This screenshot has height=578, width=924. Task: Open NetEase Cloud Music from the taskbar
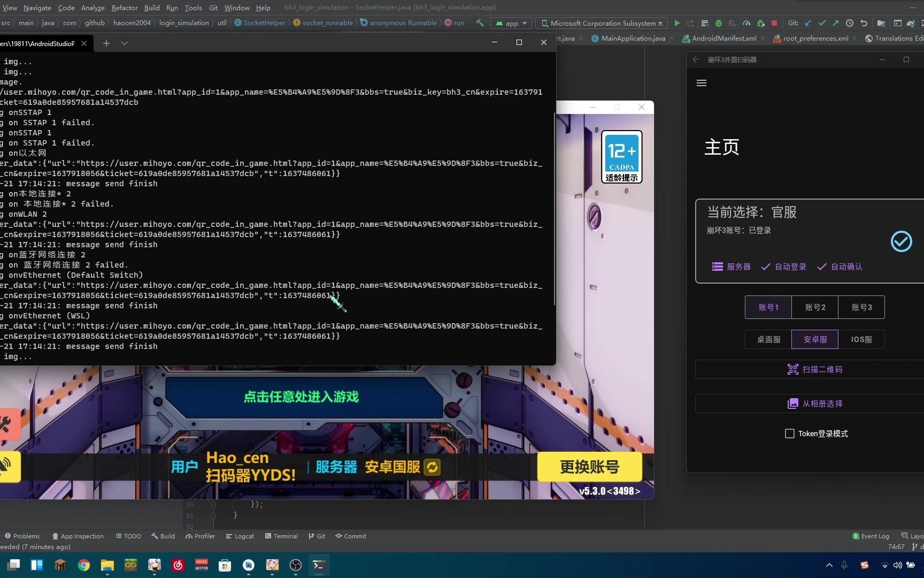pyautogui.click(x=178, y=565)
